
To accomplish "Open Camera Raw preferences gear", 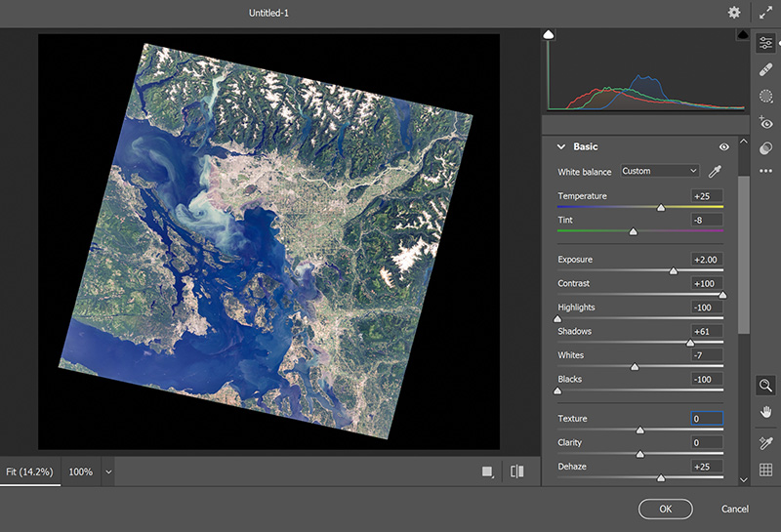I will coord(734,13).
